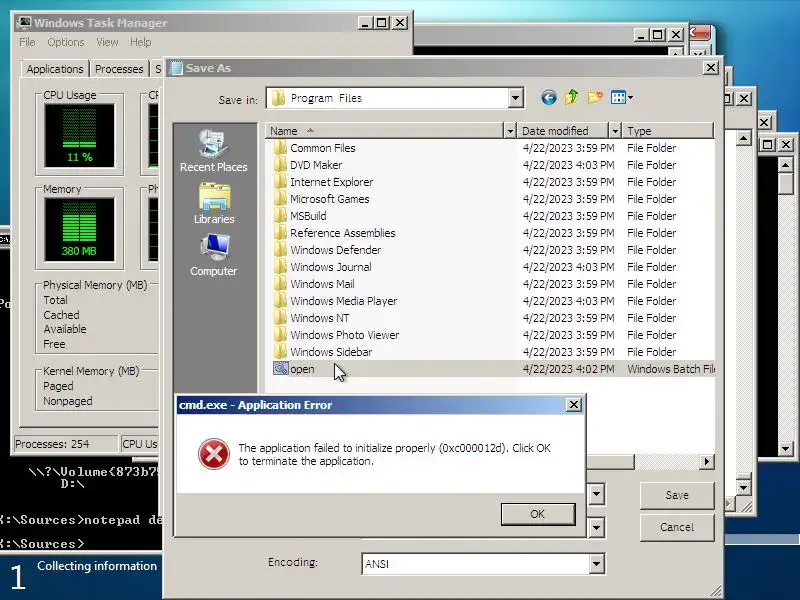The image size is (800, 600).
Task: Open the View Menu icon in Save As
Action: tap(618, 97)
